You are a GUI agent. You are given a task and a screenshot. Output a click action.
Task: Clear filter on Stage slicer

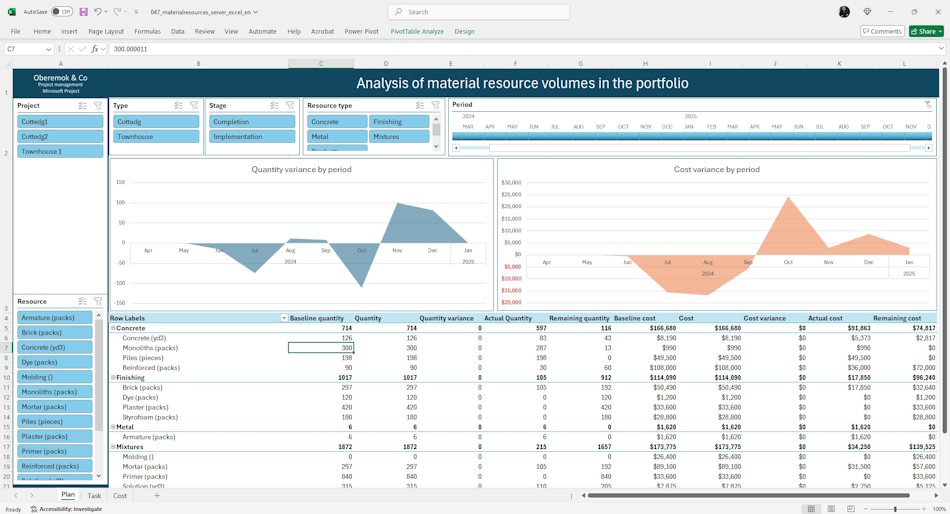pyautogui.click(x=290, y=105)
